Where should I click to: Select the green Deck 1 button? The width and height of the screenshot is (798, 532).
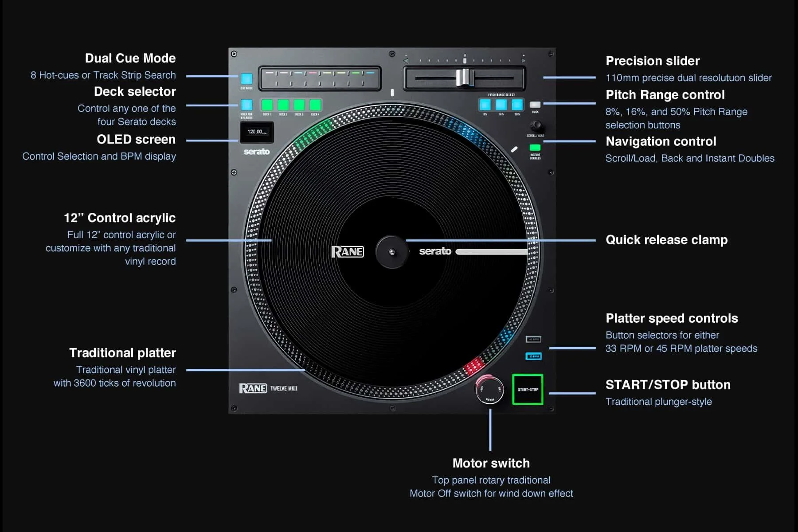(x=267, y=105)
